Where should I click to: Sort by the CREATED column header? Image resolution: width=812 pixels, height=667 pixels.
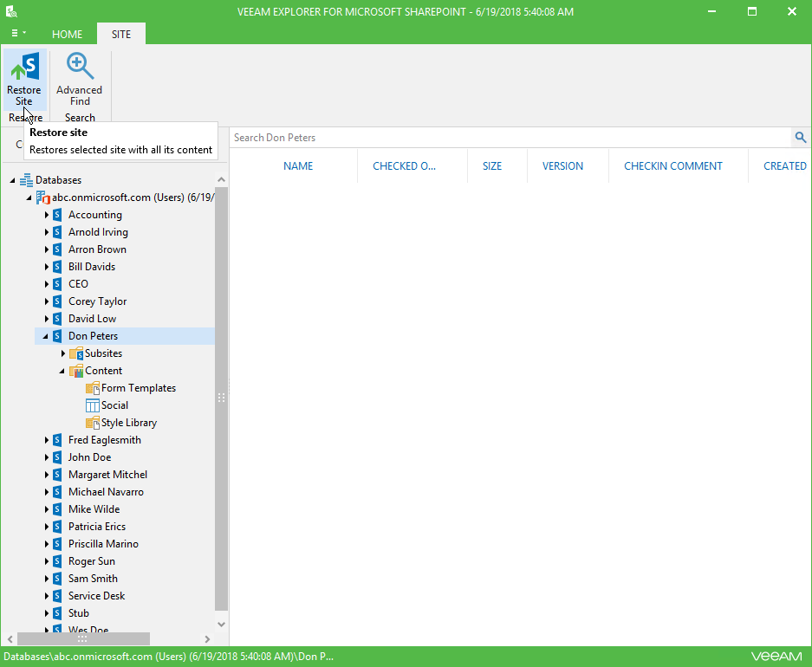click(784, 166)
